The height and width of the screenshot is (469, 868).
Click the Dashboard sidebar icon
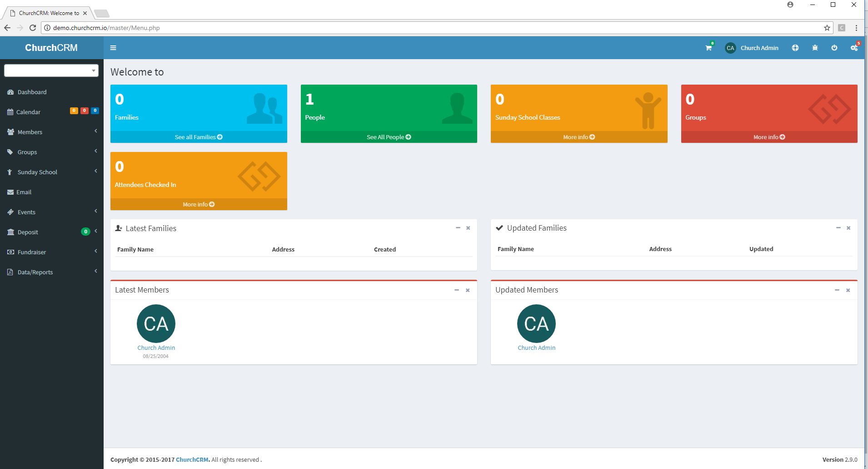10,92
